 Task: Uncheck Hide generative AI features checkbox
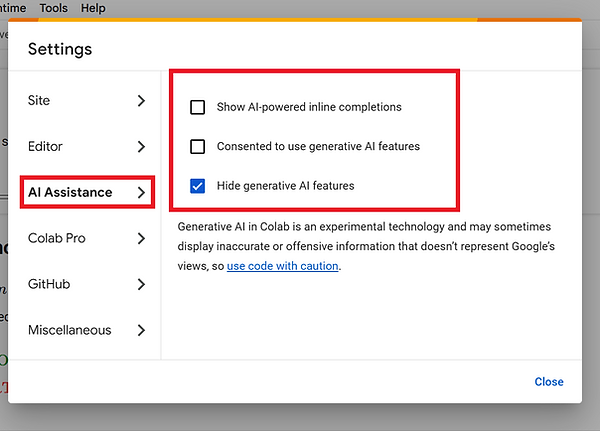tap(198, 185)
